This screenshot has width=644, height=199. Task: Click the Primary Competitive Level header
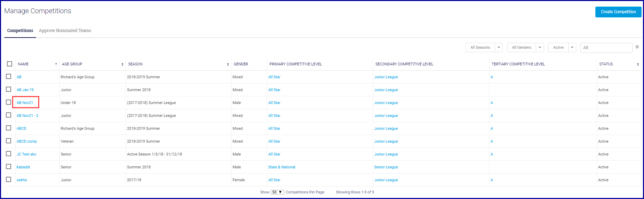(x=296, y=64)
